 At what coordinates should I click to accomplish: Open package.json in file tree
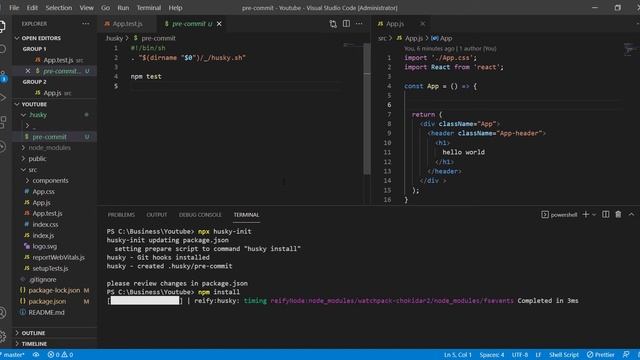point(47,301)
